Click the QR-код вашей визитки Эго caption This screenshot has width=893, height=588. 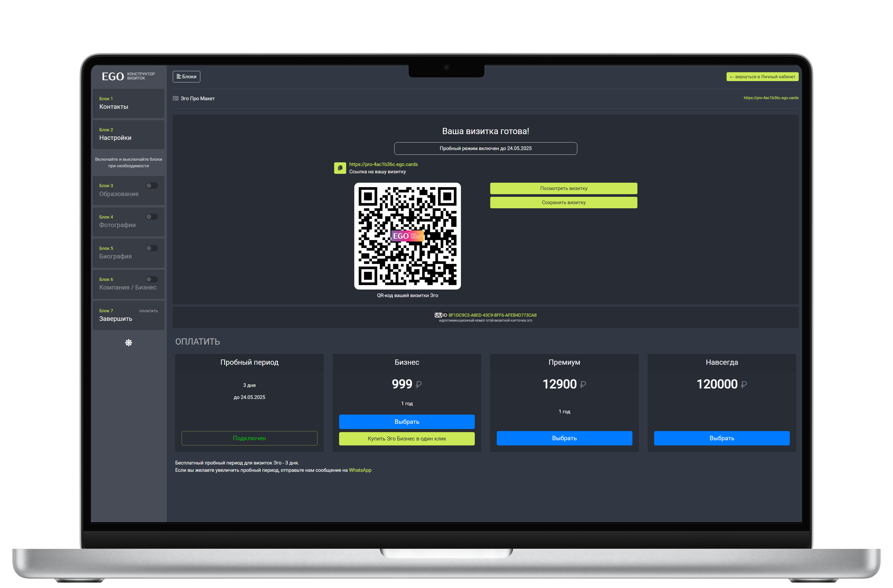[407, 295]
